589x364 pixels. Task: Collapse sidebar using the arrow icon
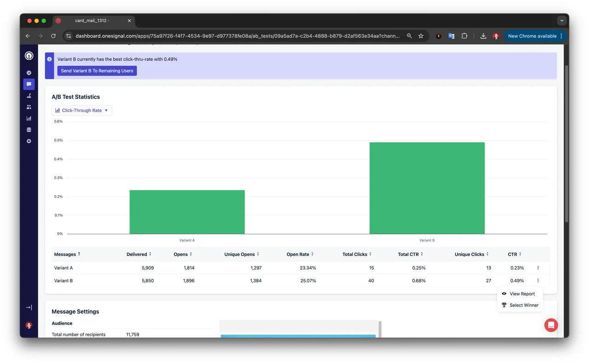[x=29, y=307]
